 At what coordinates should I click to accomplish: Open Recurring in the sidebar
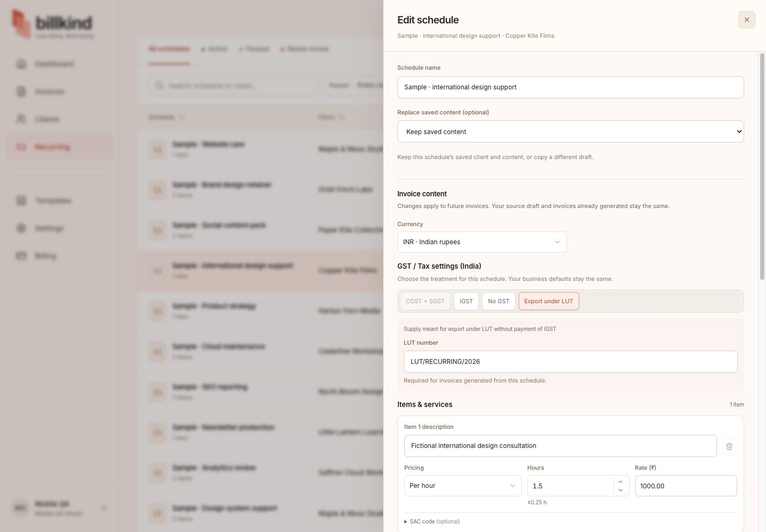click(59, 147)
